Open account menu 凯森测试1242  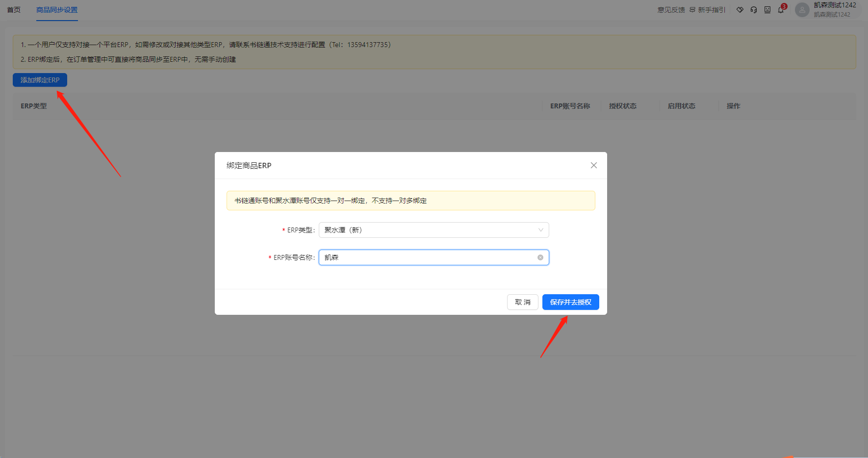point(835,9)
